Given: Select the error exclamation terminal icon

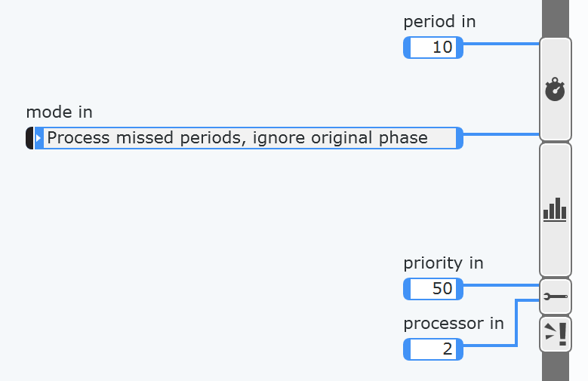Looking at the screenshot, I should point(556,334).
